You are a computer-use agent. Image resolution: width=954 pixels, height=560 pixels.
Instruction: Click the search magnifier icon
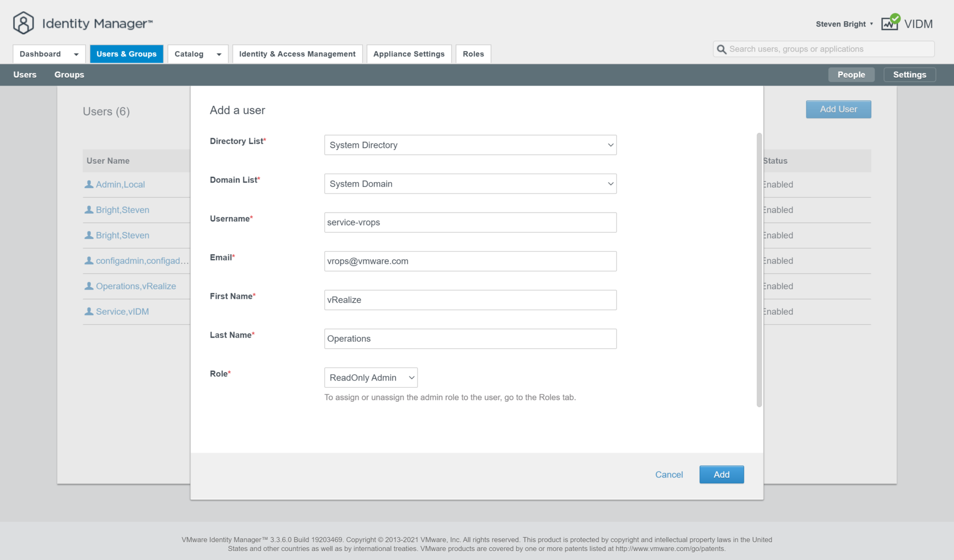(x=721, y=49)
